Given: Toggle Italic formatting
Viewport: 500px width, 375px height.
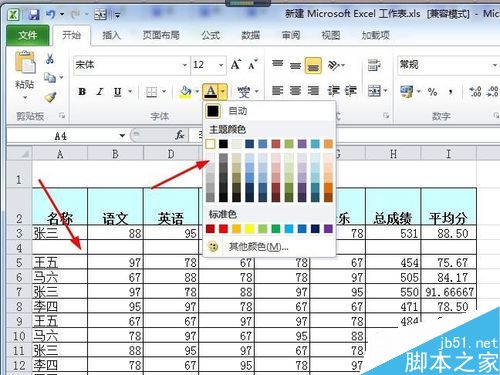Looking at the screenshot, I should point(100,91).
